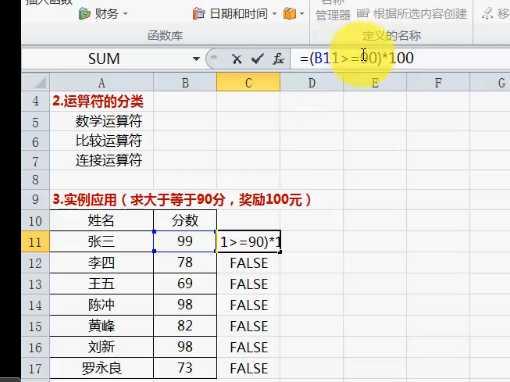Open the 日期和时间 functions dropdown

[x=235, y=14]
